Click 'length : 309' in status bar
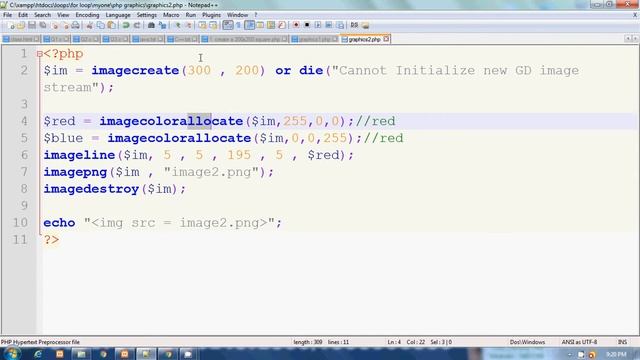Image resolution: width=640 pixels, height=360 pixels. [x=307, y=342]
